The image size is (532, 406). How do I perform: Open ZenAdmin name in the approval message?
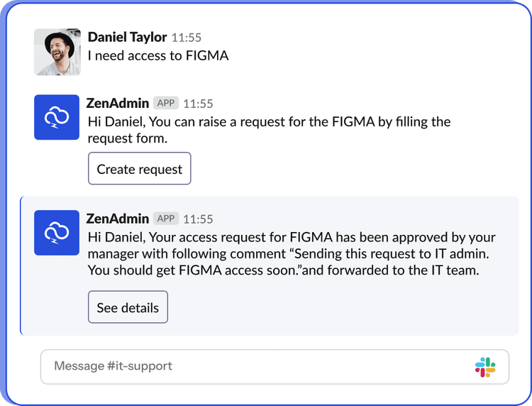[x=118, y=219]
